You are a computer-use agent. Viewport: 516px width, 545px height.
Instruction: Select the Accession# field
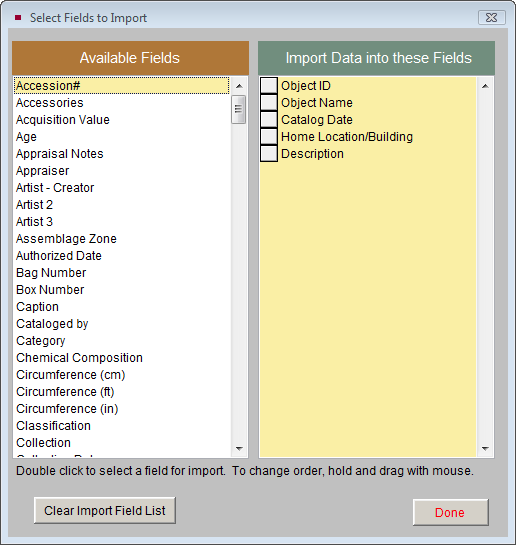[x=122, y=86]
